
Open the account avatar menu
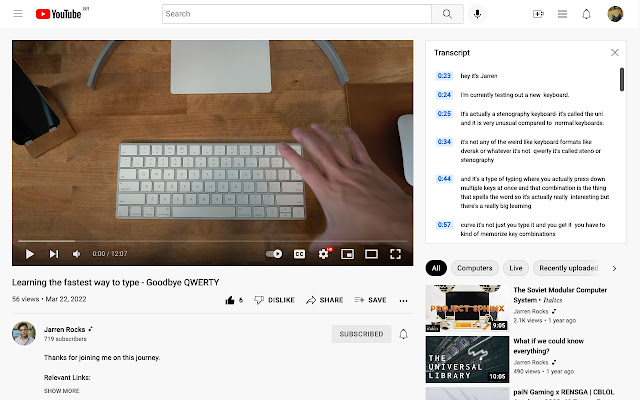(615, 14)
